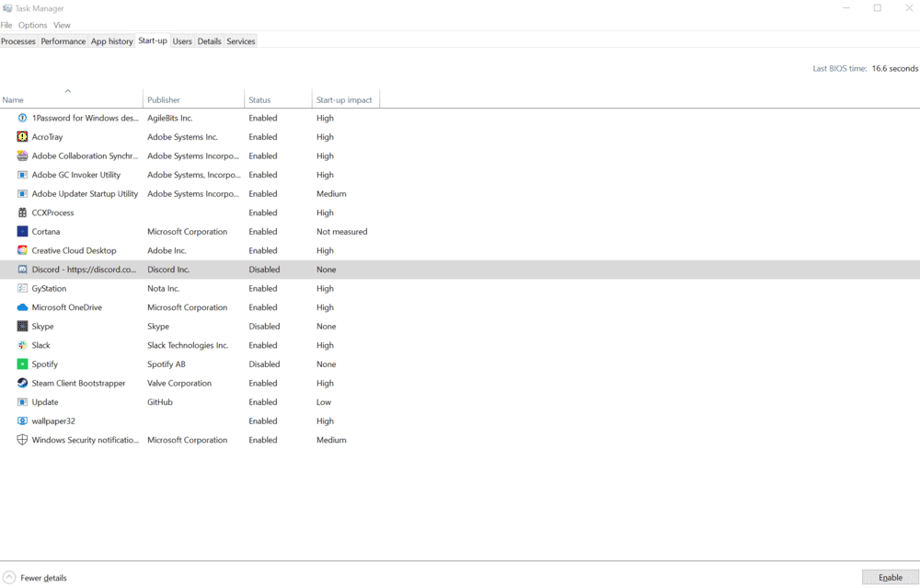Collapse view with Fewer details chevron
This screenshot has width=920, height=588.
tap(9, 578)
